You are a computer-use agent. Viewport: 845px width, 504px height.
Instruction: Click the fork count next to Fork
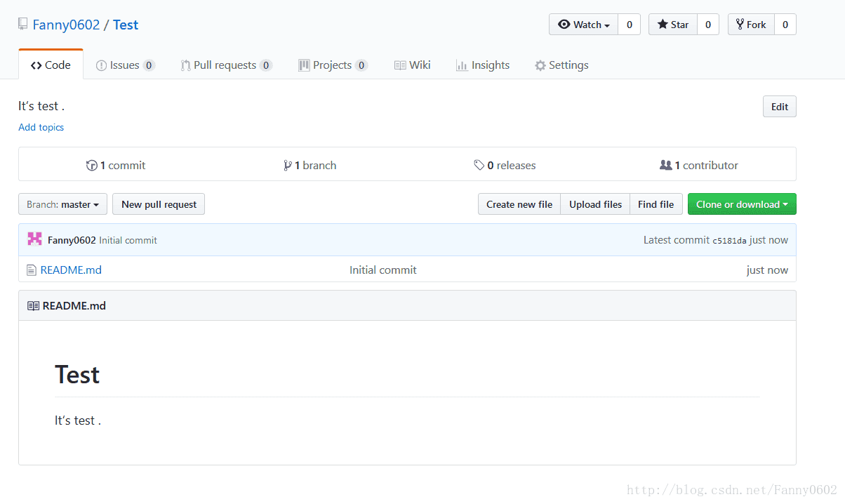[785, 25]
